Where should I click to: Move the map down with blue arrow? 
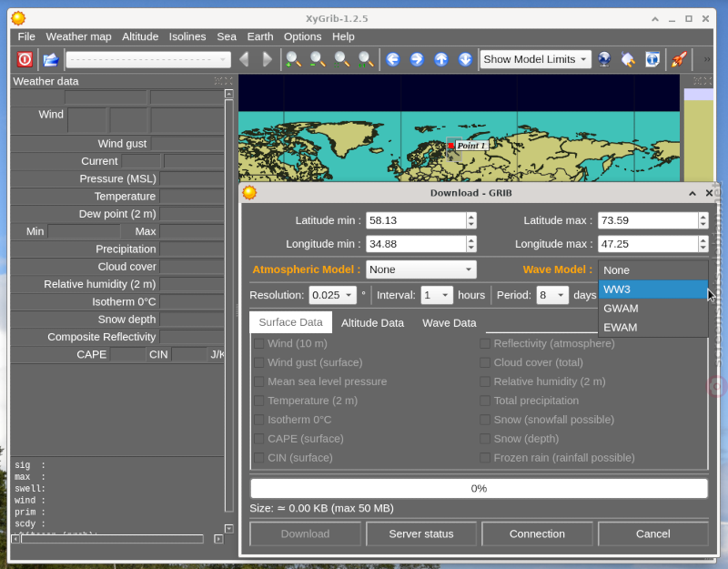tap(465, 59)
